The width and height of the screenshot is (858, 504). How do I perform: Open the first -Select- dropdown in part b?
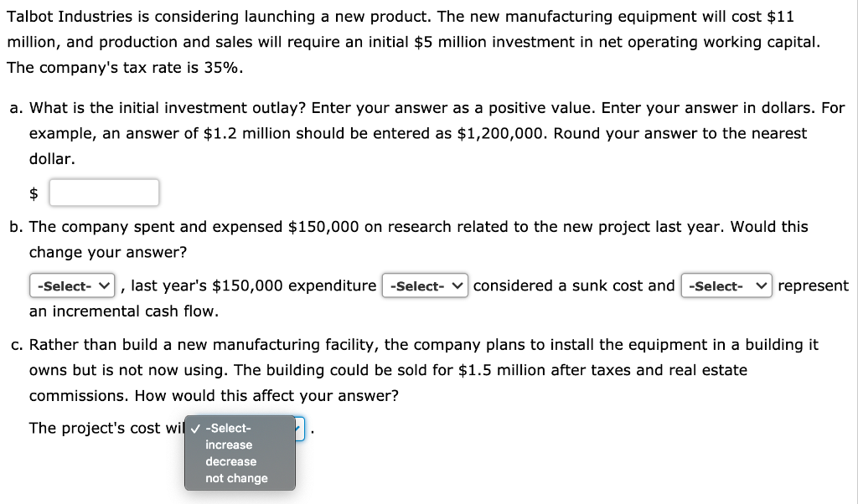(x=72, y=285)
